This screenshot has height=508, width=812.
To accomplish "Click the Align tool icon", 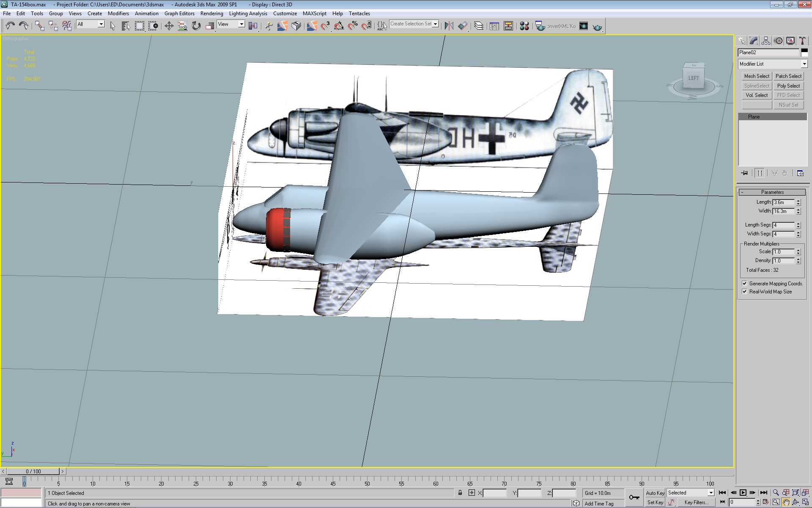I will (462, 26).
